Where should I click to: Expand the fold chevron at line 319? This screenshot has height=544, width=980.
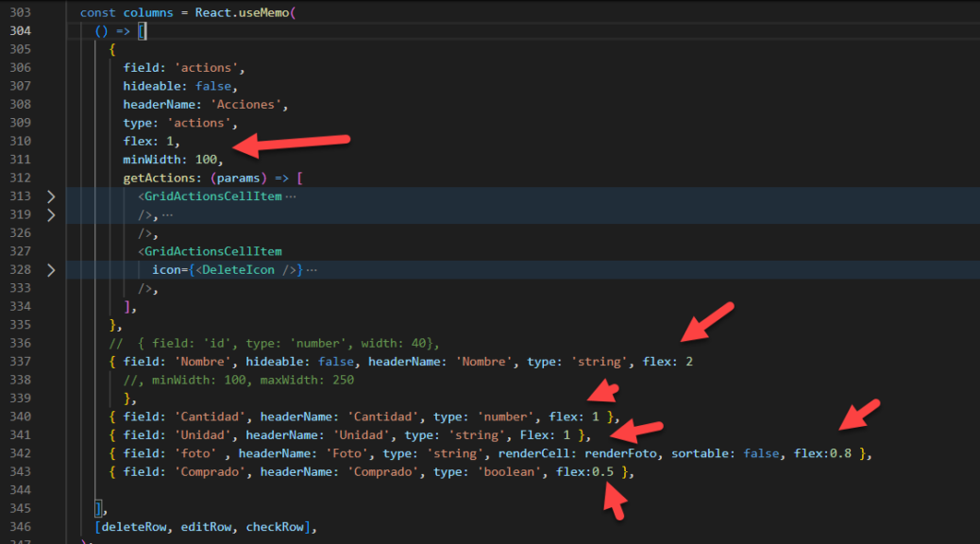click(51, 214)
